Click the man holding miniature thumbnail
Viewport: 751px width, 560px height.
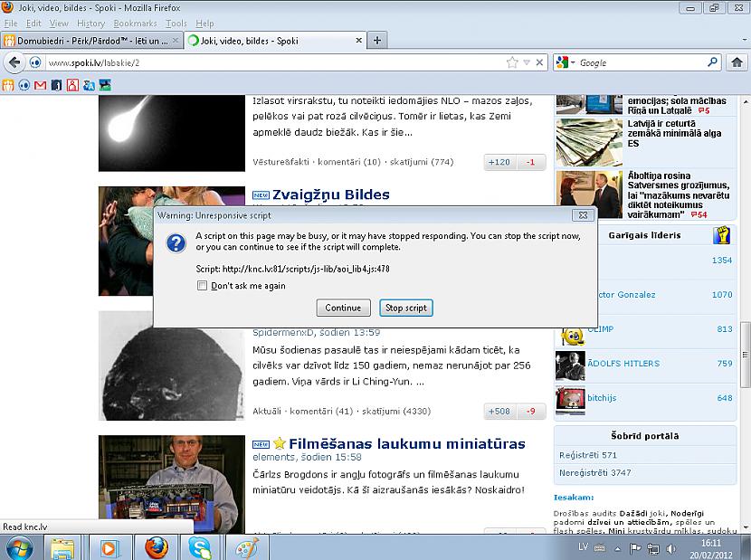coord(172,484)
